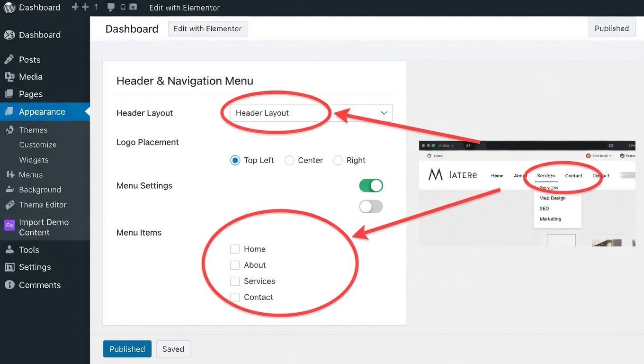
Task: Click Dashboard in the top admin bar
Action: (x=40, y=8)
